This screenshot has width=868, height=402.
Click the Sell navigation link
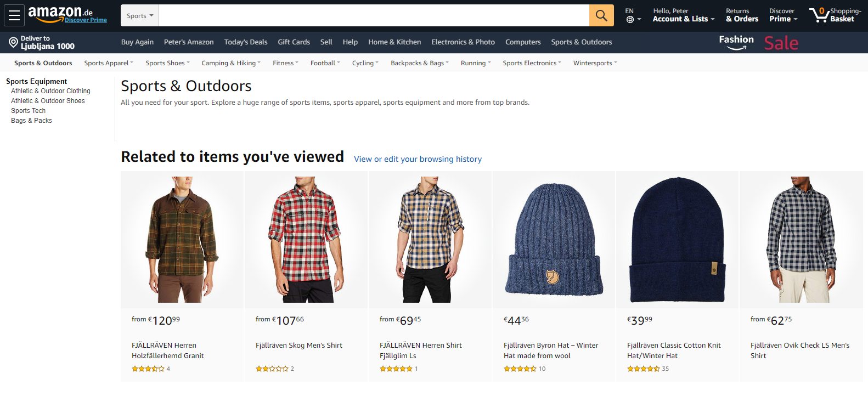[326, 42]
